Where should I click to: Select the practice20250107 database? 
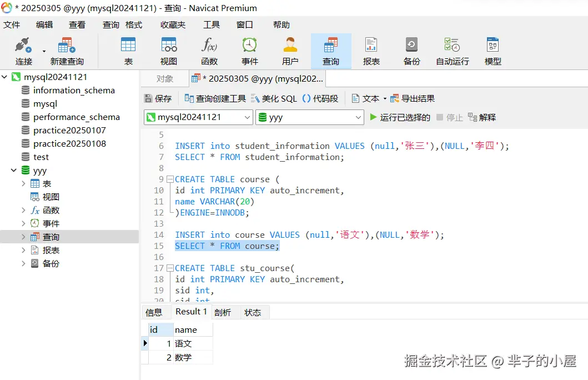69,130
